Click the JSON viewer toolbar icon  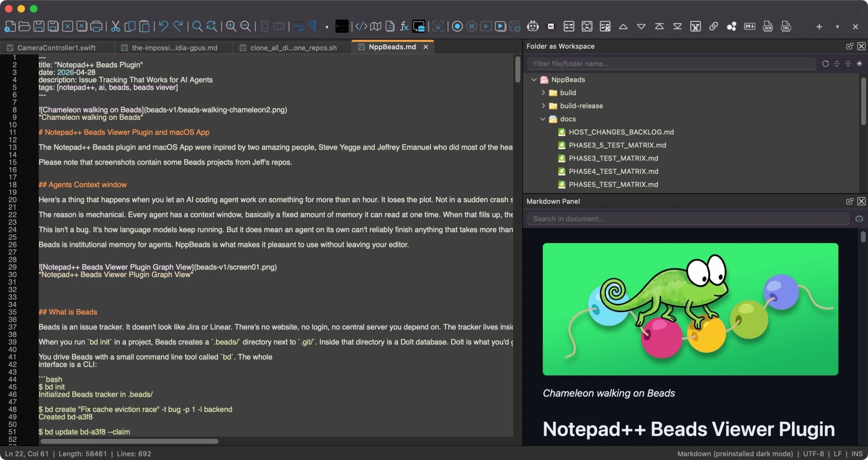coord(768,27)
